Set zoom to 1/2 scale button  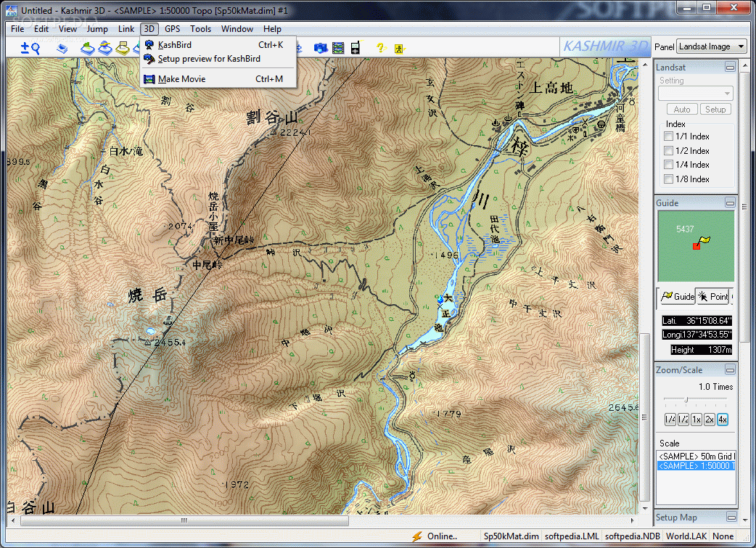683,420
